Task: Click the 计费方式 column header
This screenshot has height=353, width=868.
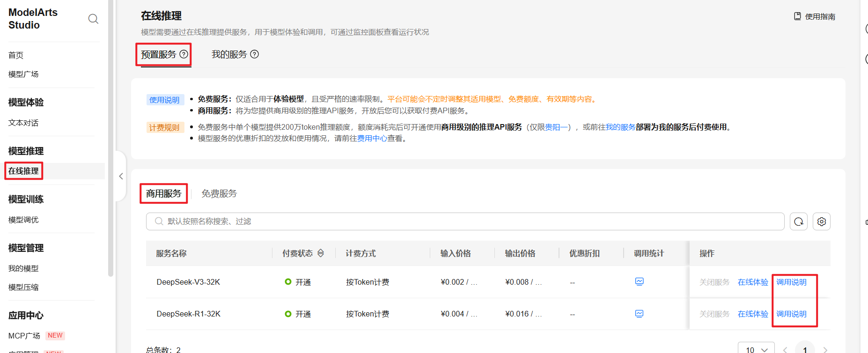Action: pyautogui.click(x=360, y=253)
